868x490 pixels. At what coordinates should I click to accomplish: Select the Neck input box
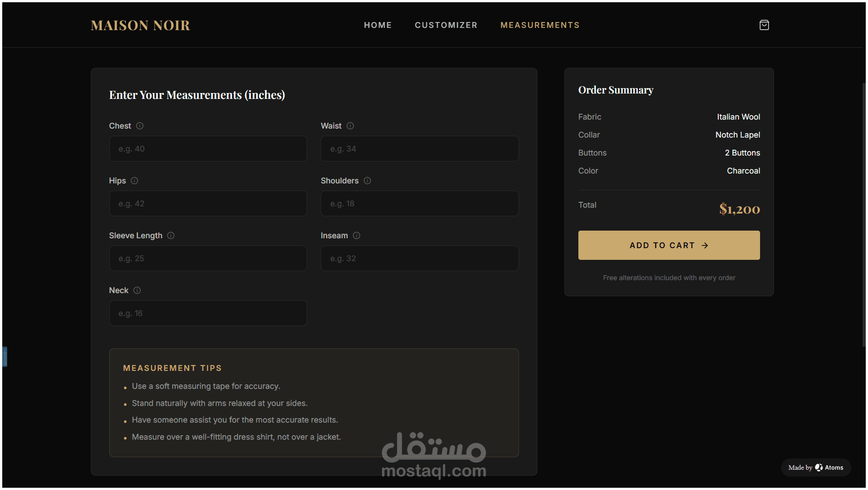tap(208, 313)
